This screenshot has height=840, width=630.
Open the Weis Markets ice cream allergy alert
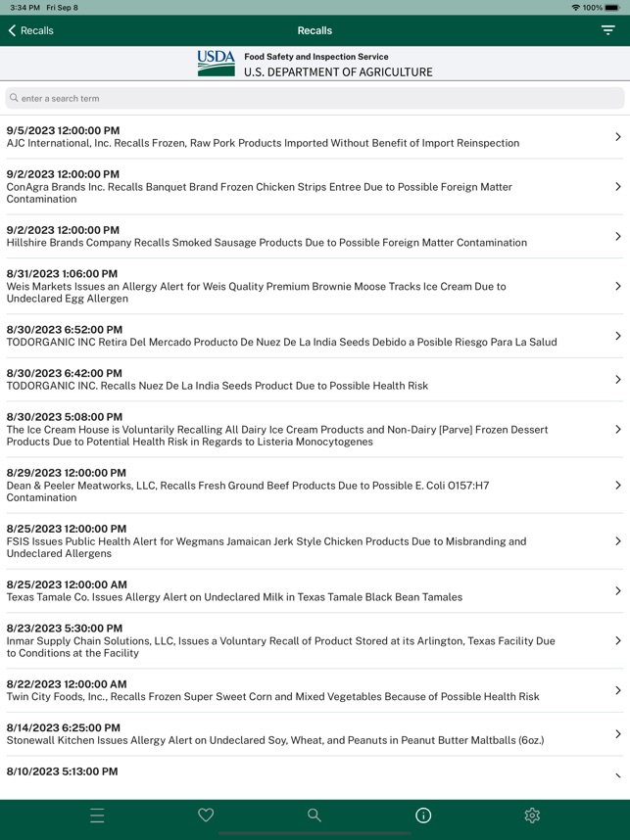[314, 286]
